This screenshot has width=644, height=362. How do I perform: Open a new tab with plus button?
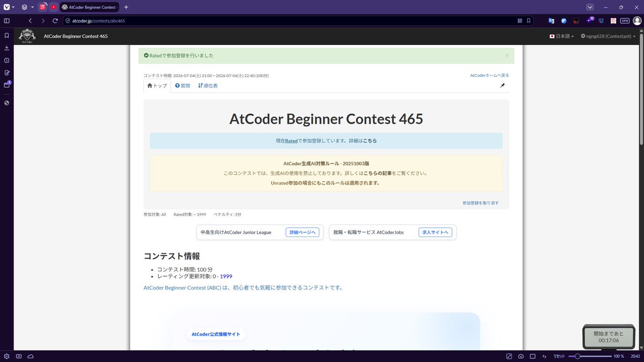coord(126,8)
